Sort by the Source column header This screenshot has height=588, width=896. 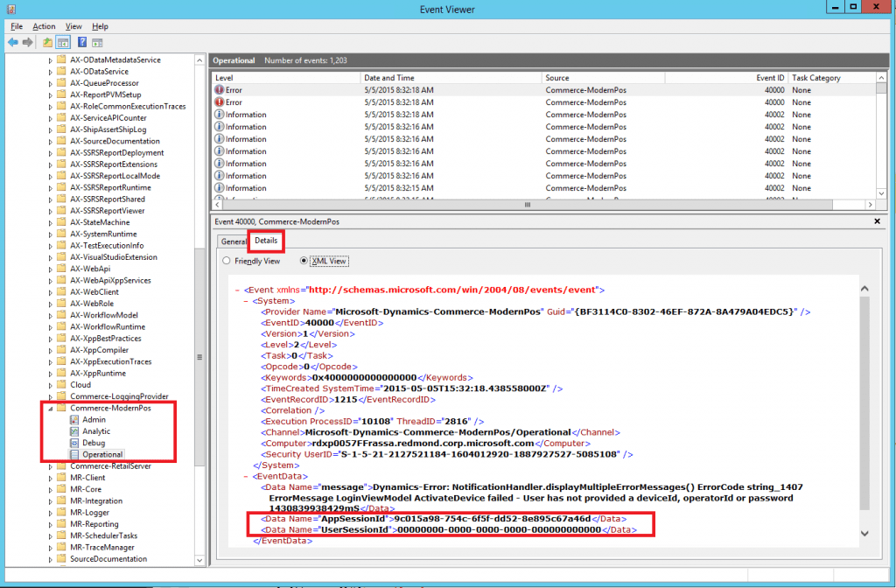click(603, 78)
